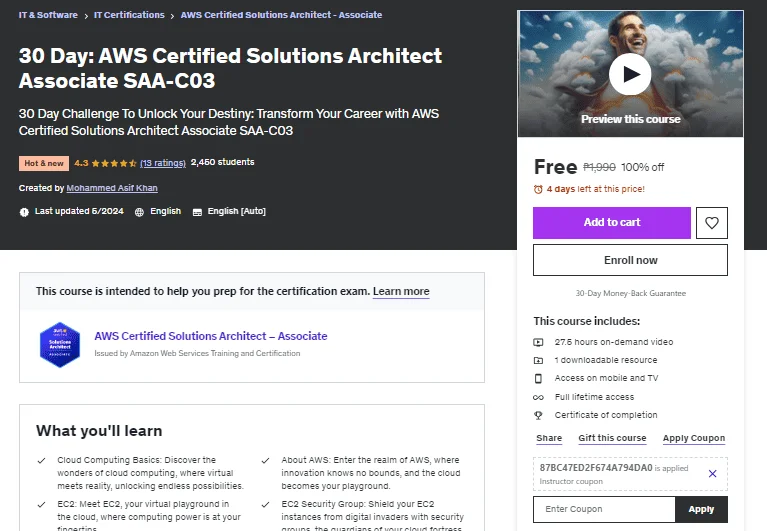Click the globe language icon

(139, 212)
